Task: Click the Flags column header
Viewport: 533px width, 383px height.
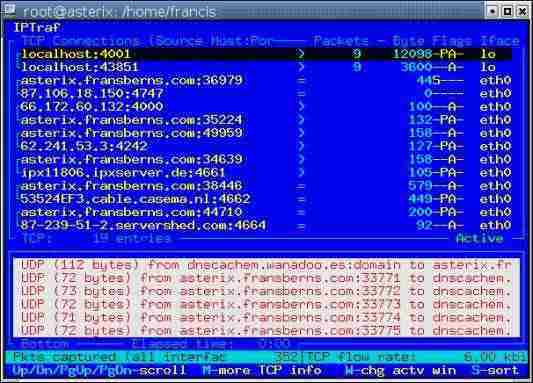Action: [x=452, y=41]
